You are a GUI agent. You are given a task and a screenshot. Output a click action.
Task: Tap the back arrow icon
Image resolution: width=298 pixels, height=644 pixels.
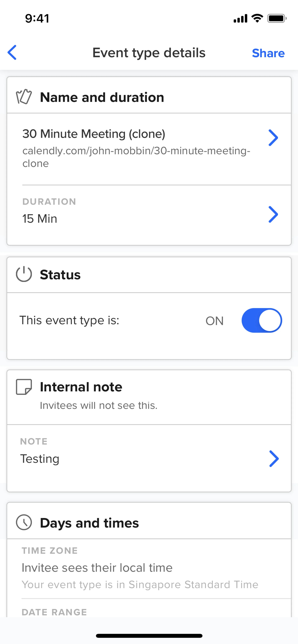click(12, 53)
